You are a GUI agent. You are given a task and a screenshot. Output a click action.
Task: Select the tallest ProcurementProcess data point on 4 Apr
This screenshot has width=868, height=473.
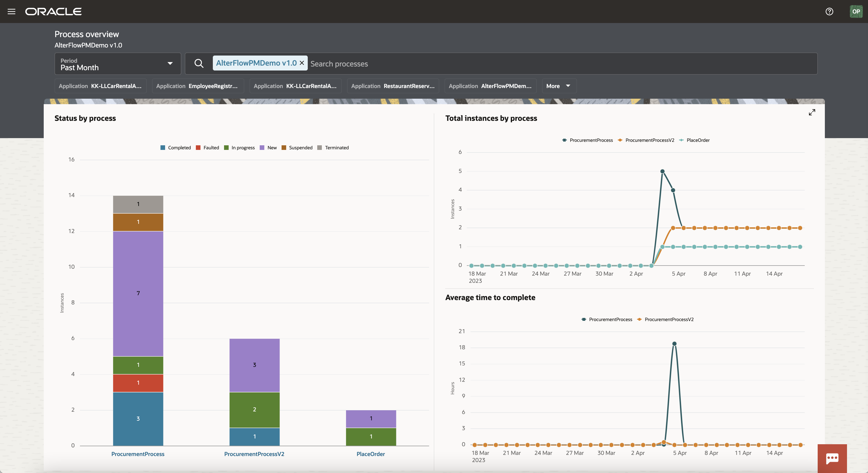[x=662, y=171]
